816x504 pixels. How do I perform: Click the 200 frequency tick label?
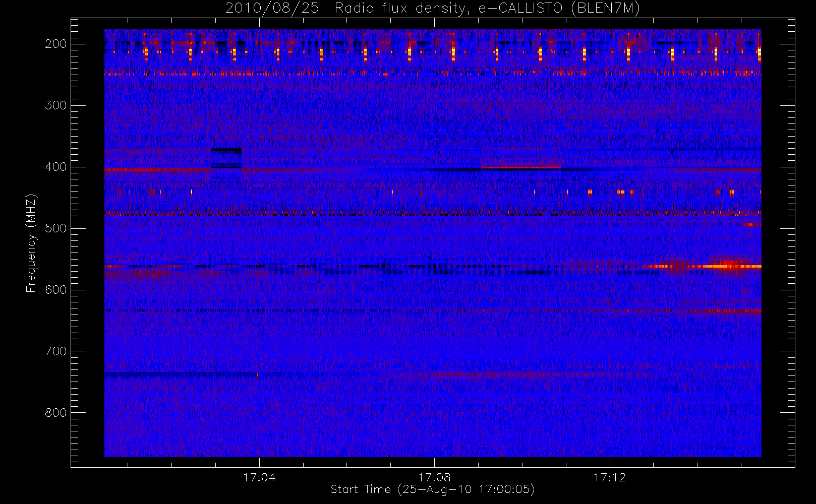pos(56,44)
